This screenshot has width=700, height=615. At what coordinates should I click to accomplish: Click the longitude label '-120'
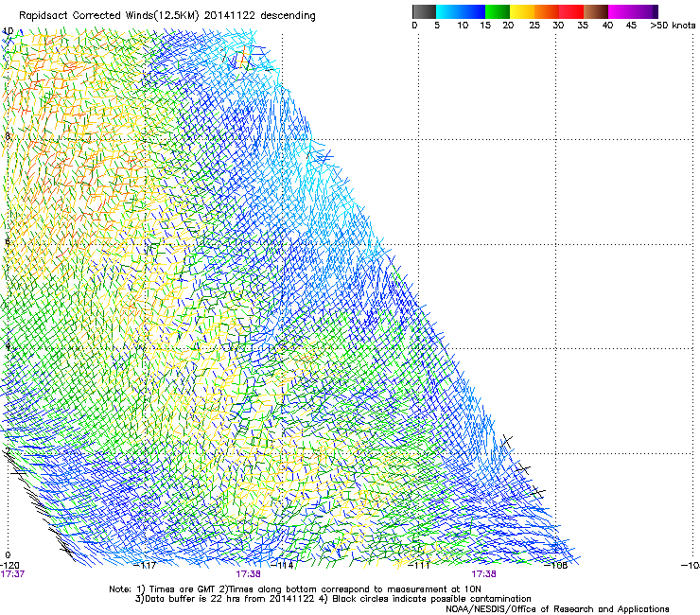click(9, 566)
